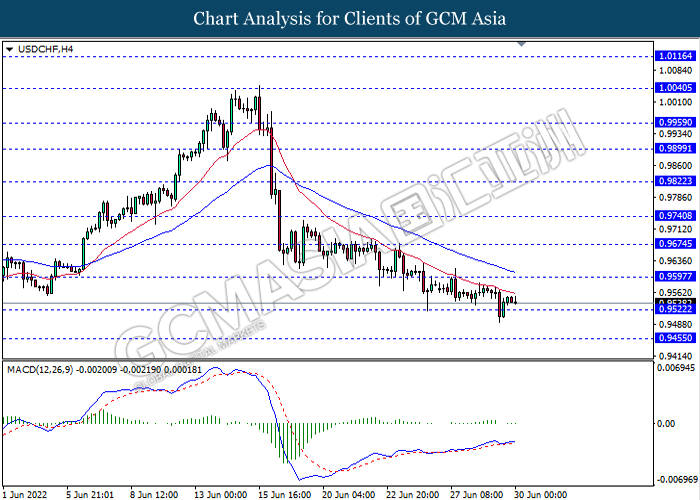Select the 0.94550 price level label
Viewport: 700px width, 500px height.
(675, 338)
